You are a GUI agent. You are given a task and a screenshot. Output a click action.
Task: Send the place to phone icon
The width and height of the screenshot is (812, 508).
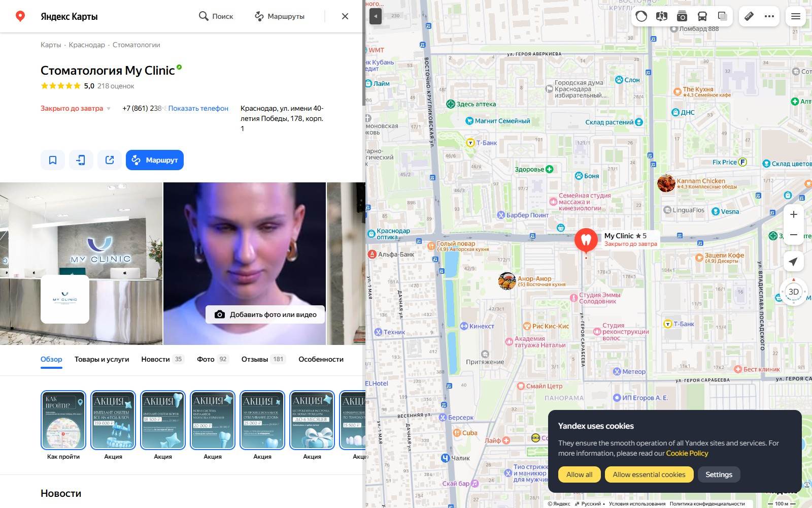pos(81,160)
